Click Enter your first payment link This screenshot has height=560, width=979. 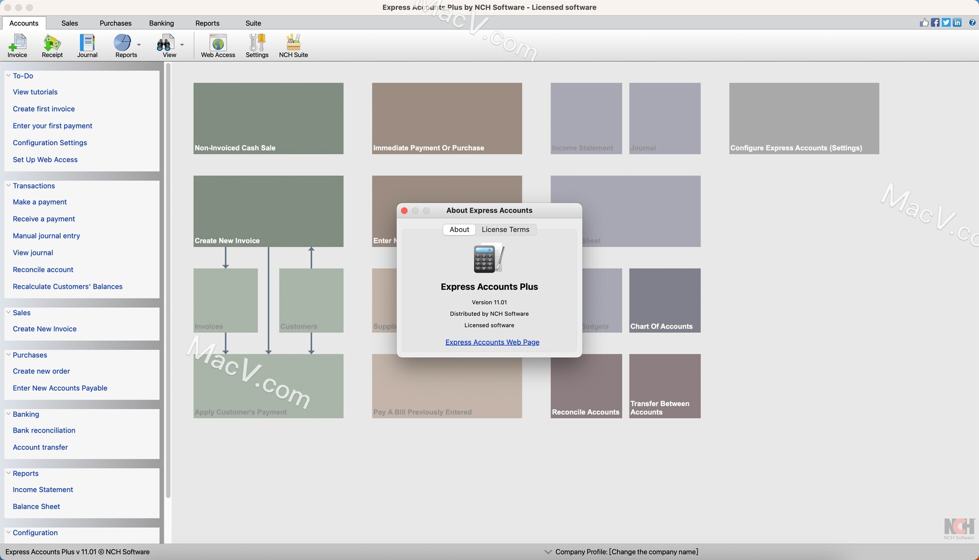pos(53,125)
